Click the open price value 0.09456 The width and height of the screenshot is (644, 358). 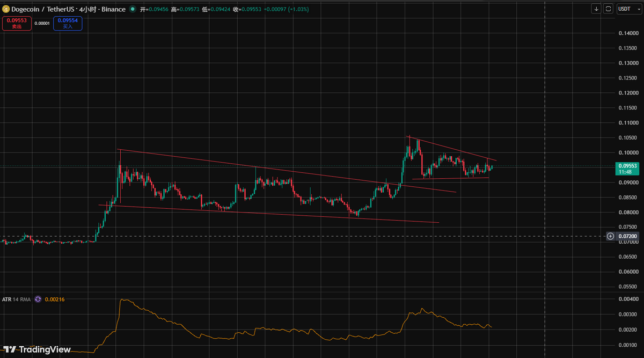(158, 9)
